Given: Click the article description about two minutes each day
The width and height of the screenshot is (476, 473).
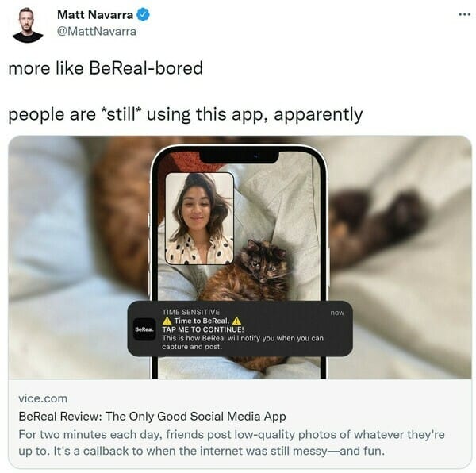Looking at the screenshot, I should [232, 442].
